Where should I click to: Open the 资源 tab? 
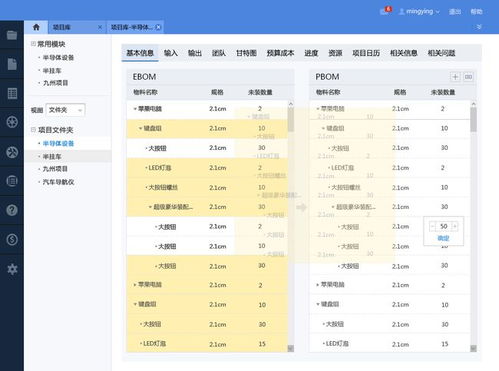[335, 53]
